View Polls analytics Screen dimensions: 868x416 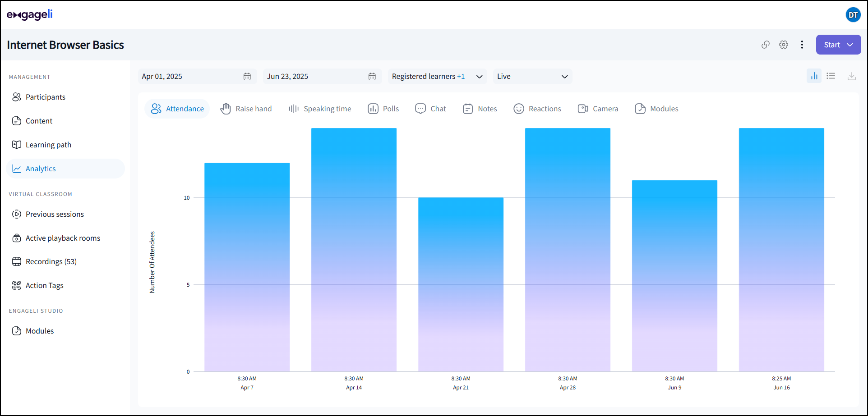pyautogui.click(x=383, y=109)
